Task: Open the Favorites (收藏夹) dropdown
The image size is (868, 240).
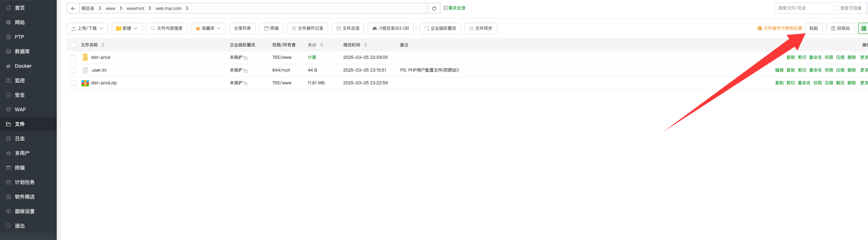Action: (x=208, y=28)
